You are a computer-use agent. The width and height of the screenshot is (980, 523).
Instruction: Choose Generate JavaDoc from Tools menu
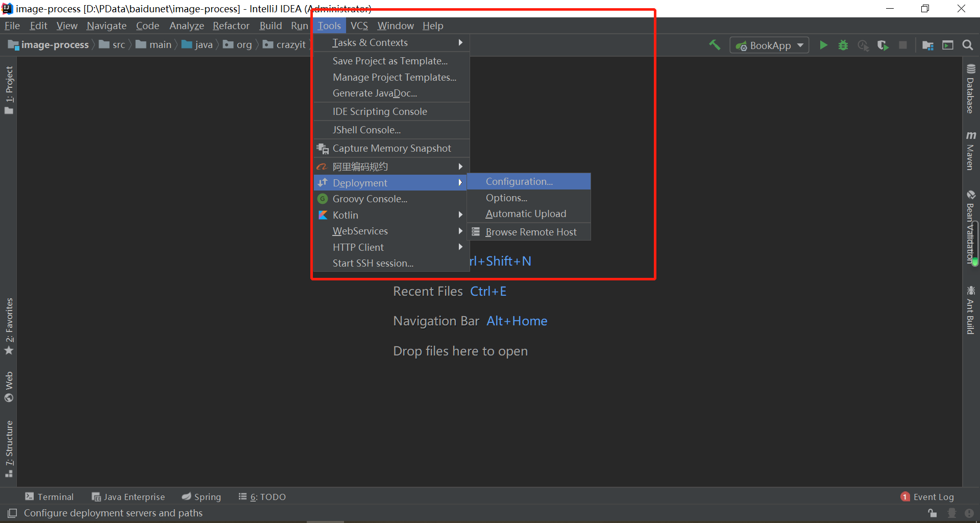click(374, 93)
